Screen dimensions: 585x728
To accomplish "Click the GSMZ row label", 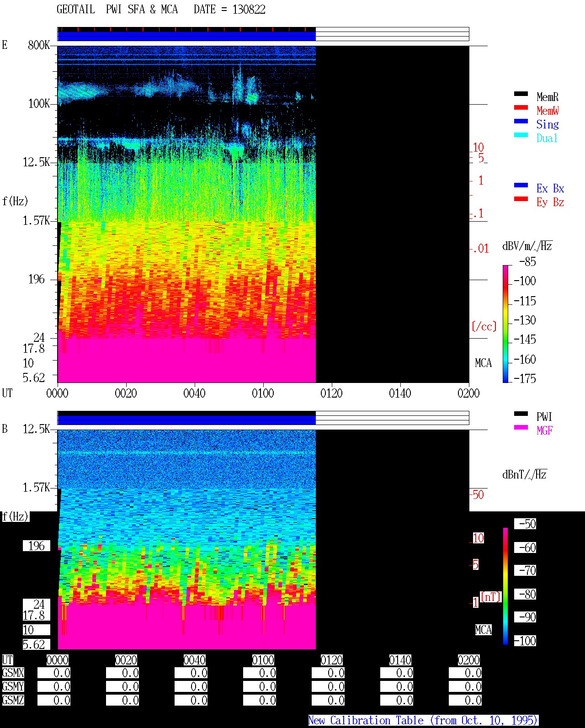I will [13, 700].
